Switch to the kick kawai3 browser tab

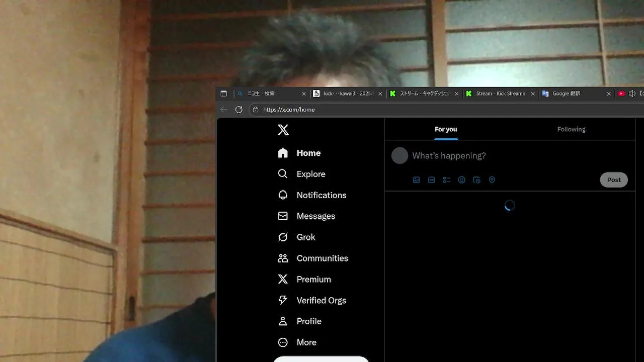347,94
